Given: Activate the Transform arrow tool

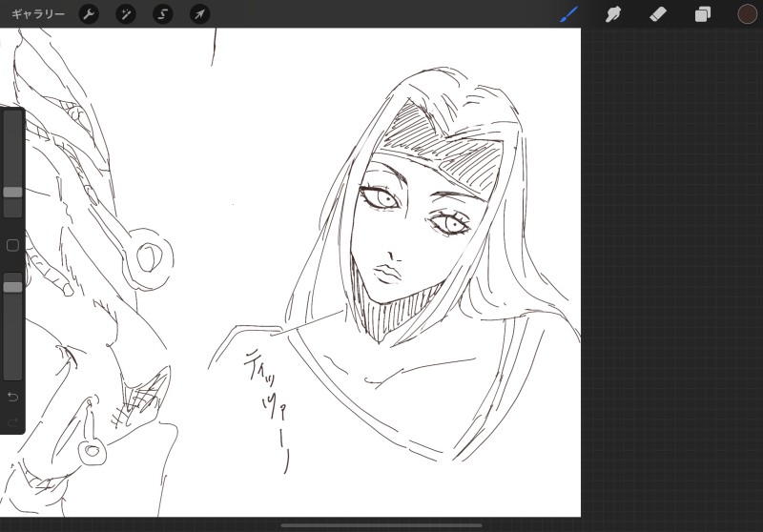Looking at the screenshot, I should pos(199,14).
